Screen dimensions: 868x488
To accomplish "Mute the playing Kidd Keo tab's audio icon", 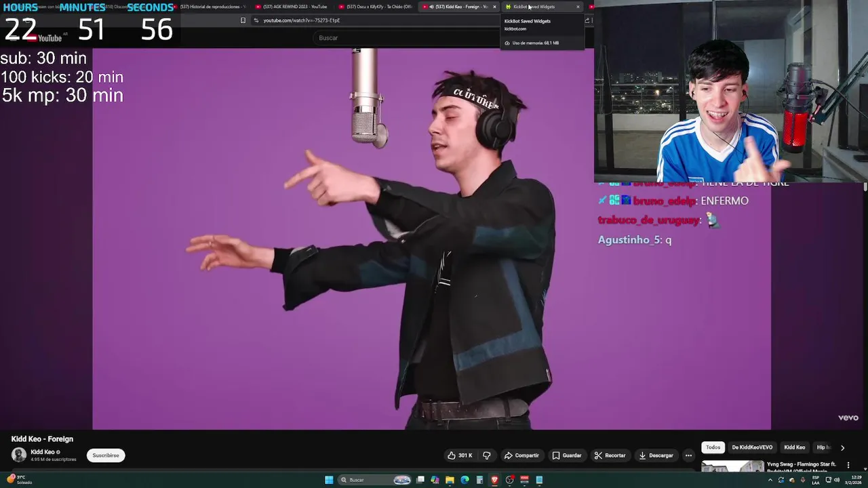I will point(432,7).
